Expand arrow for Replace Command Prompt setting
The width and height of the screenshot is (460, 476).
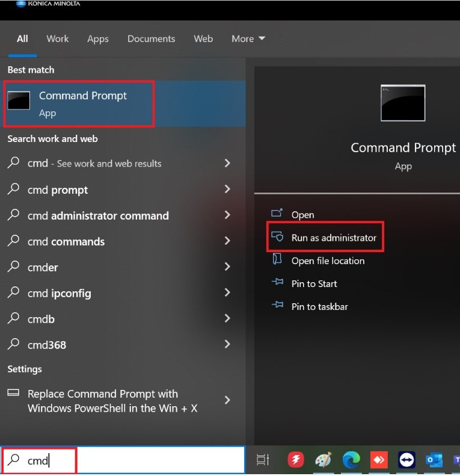(227, 400)
